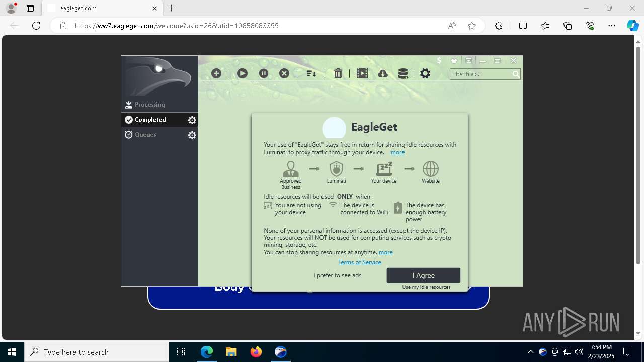Click the Website globe icon
Viewport: 644px width, 362px height.
tap(431, 169)
